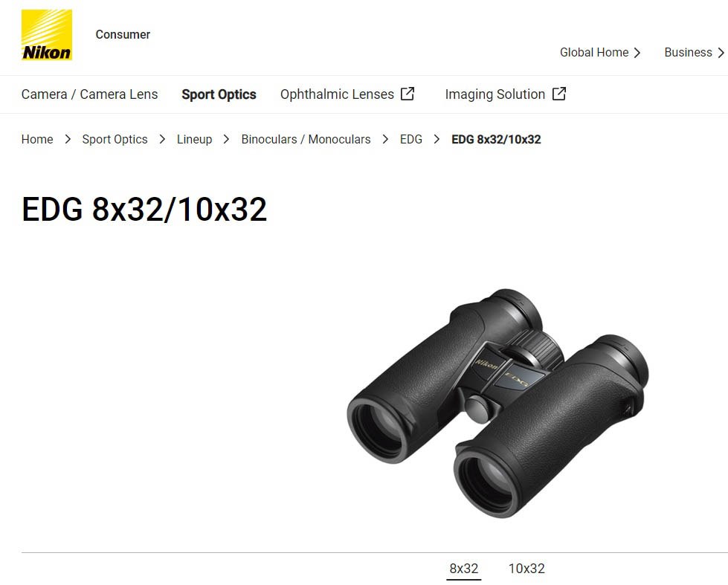Click the Sport Optics breadcrumb link
This screenshot has height=585, width=728.
click(115, 139)
